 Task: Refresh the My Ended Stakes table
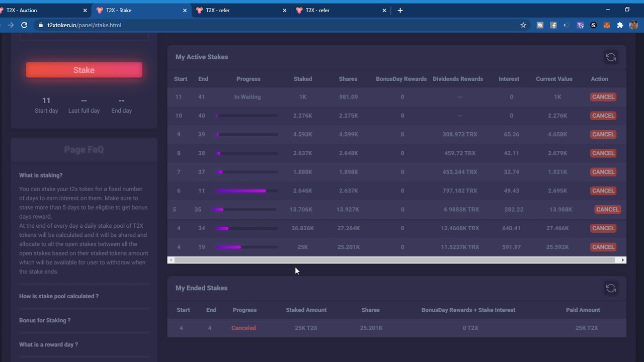(x=611, y=288)
